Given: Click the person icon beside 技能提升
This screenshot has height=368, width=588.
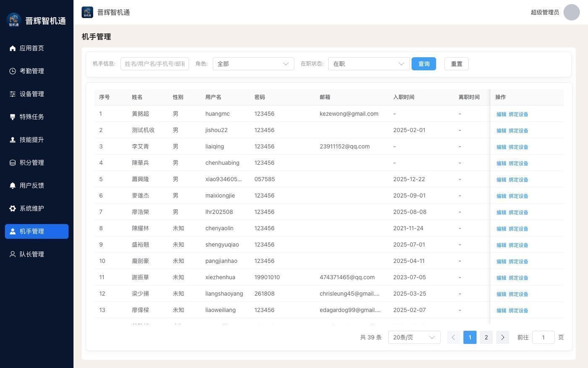Looking at the screenshot, I should coord(13,140).
